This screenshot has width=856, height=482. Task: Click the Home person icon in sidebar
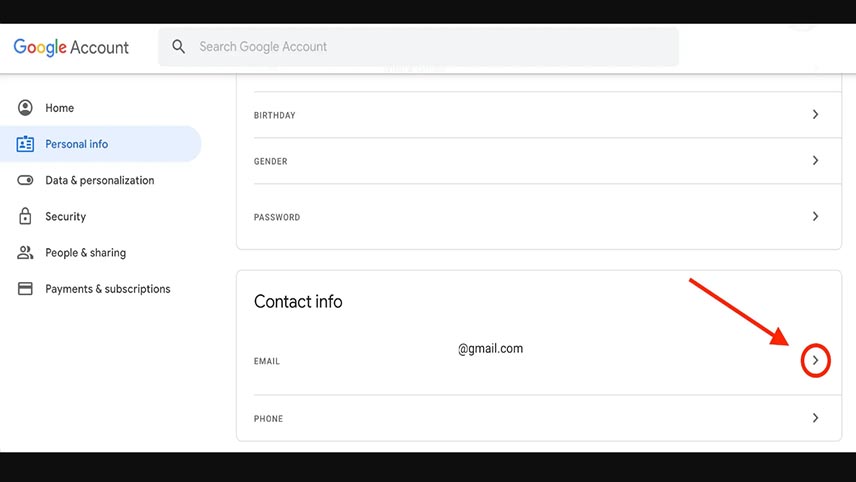click(25, 108)
